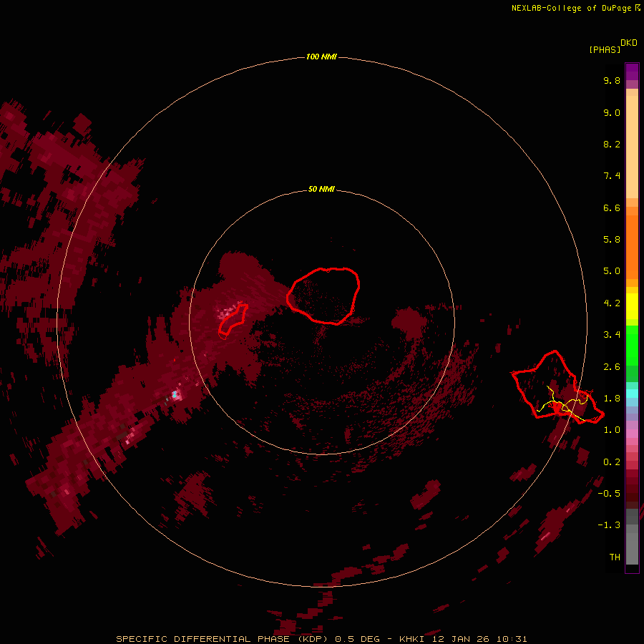This screenshot has width=644, height=644.
Task: Click the 0.2 value on the color scale
Action: (x=612, y=462)
